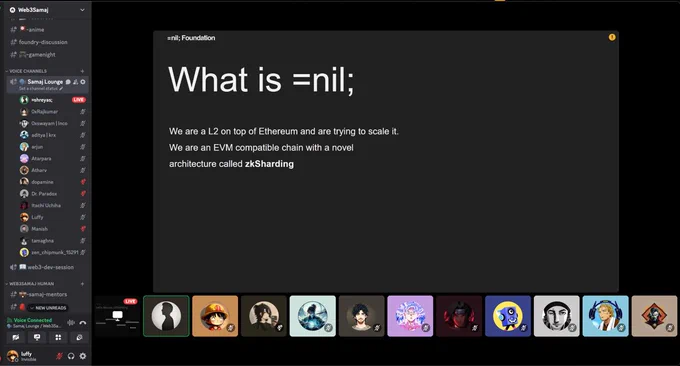The width and height of the screenshot is (680, 366).
Task: Click red muted icon beside Dr. Paradox
Action: pos(82,193)
